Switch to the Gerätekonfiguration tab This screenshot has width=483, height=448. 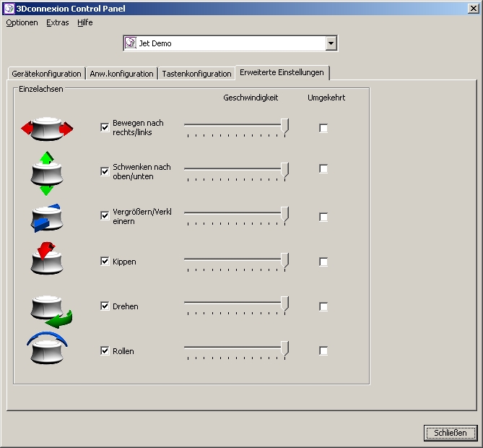pyautogui.click(x=46, y=74)
